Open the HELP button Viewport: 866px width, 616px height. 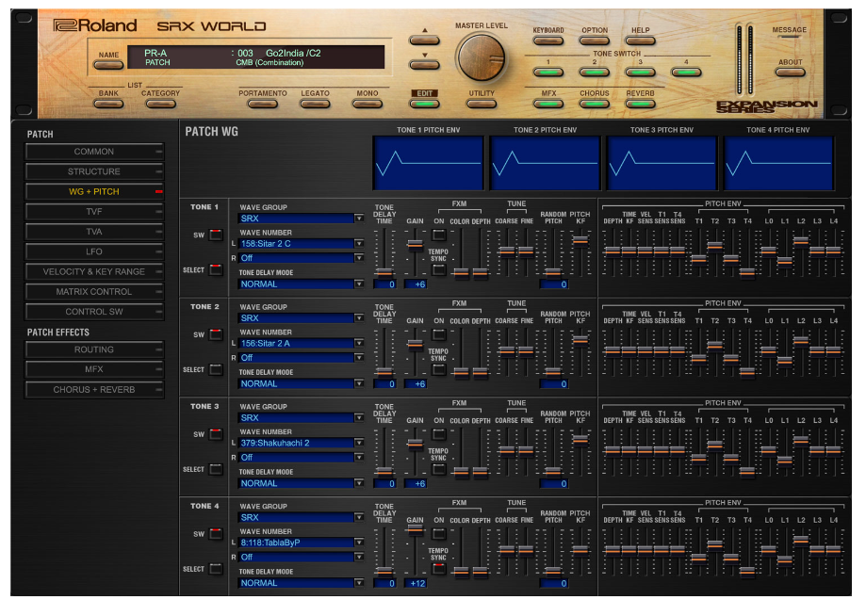pyautogui.click(x=640, y=41)
